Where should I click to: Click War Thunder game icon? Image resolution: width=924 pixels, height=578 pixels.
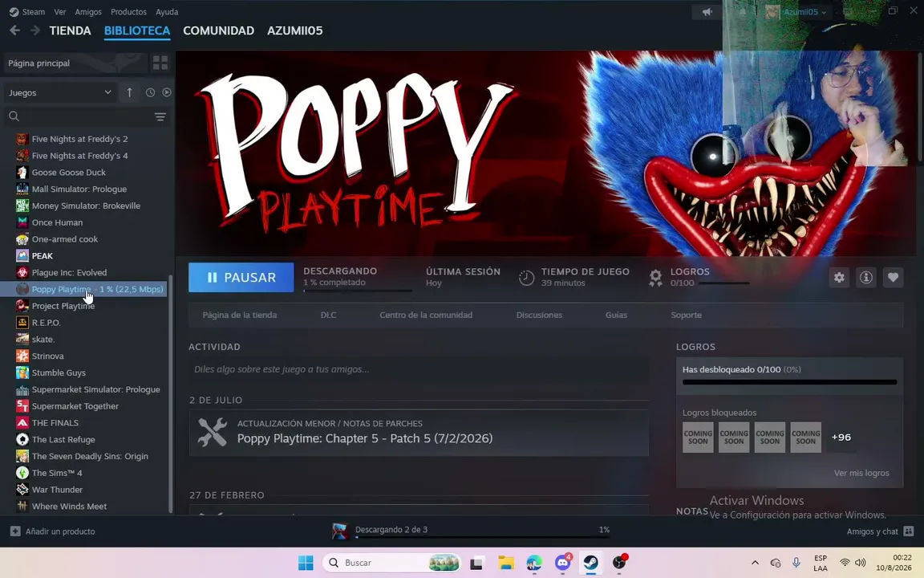tap(22, 490)
